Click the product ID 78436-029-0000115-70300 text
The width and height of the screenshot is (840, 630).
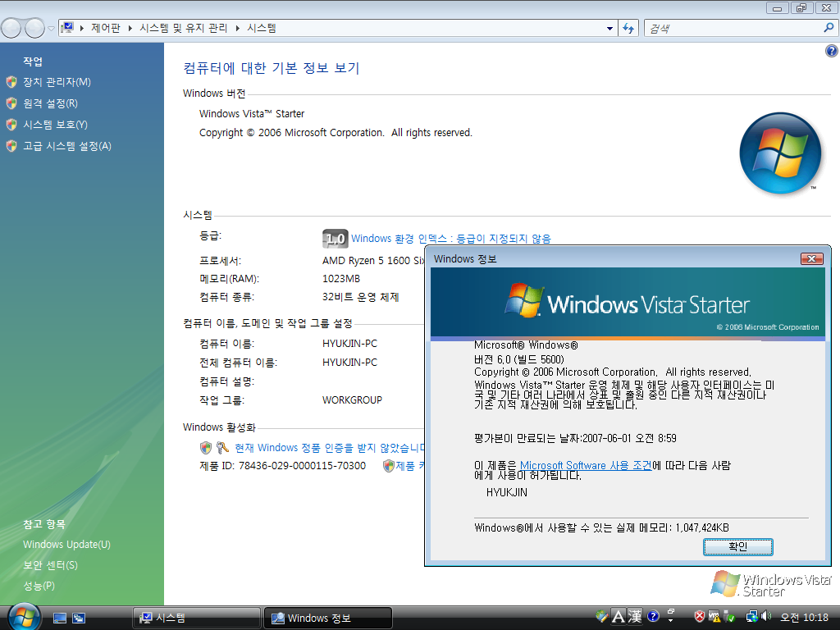coord(302,466)
